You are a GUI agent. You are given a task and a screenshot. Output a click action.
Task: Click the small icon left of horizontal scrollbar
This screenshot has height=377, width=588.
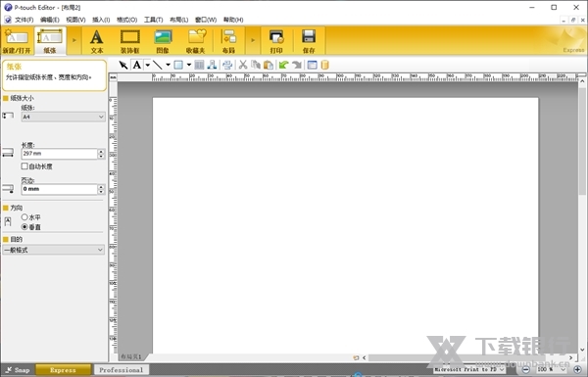[x=356, y=357]
